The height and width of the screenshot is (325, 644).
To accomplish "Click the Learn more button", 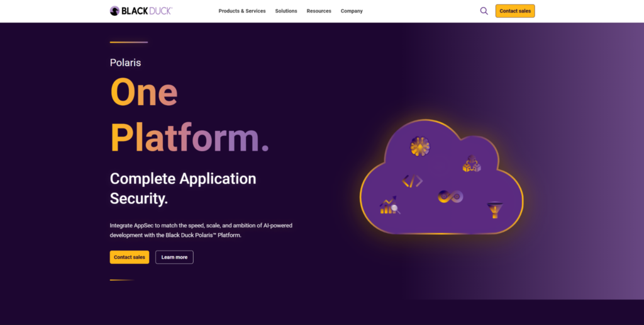I will coord(174,257).
